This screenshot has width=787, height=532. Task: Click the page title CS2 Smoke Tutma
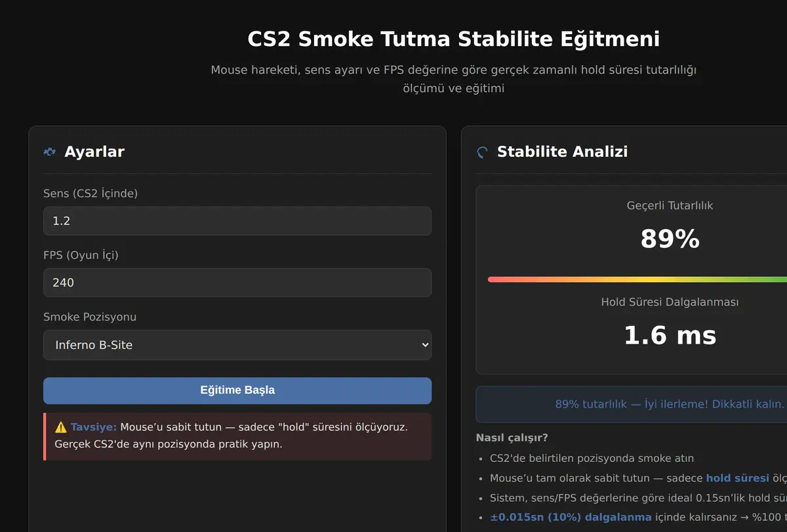pyautogui.click(x=454, y=39)
